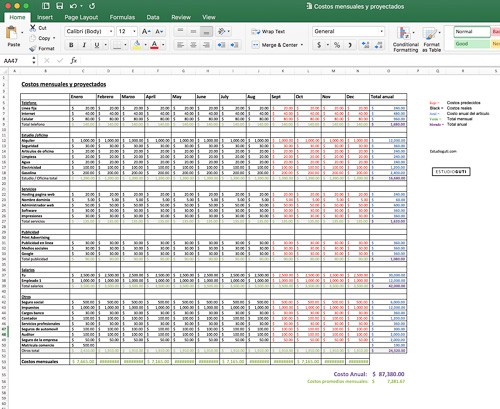
Task: Click the Insert Function fx icon
Action: tap(74, 60)
